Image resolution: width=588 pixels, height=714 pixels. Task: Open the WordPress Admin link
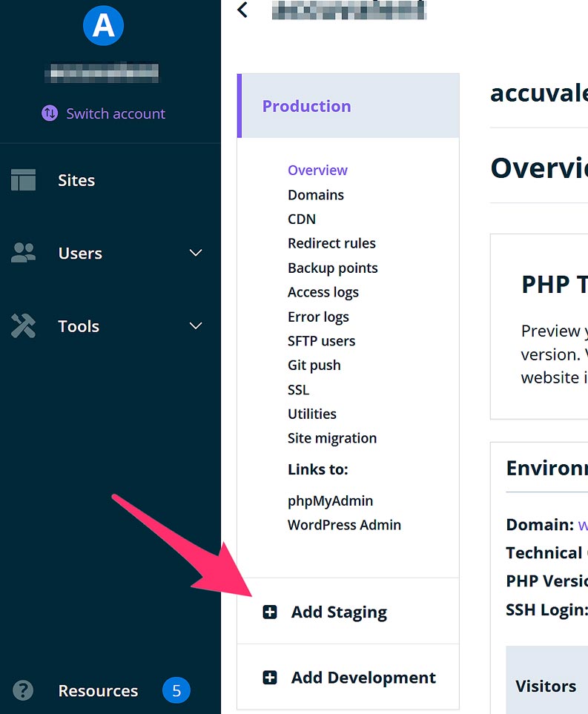tap(344, 525)
